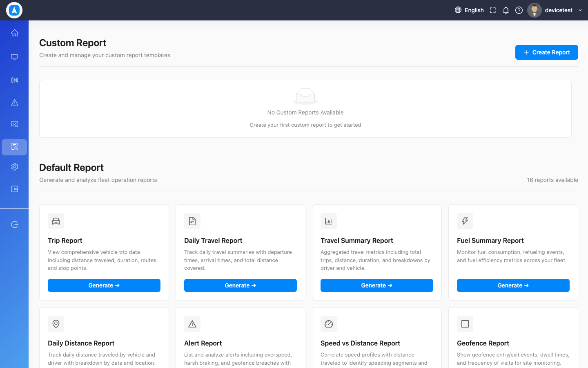The image size is (588, 368).
Task: Open the Home sidebar icon
Action: click(x=15, y=33)
